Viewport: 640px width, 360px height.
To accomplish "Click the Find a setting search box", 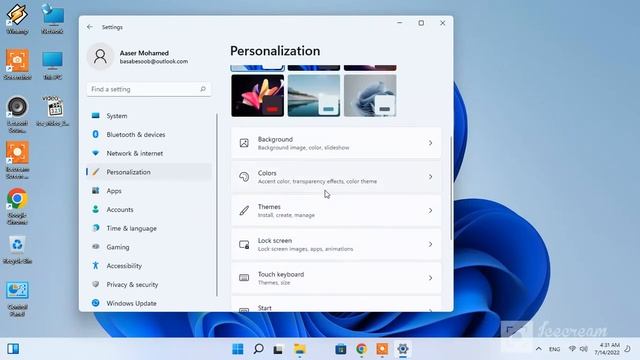I will coord(149,89).
